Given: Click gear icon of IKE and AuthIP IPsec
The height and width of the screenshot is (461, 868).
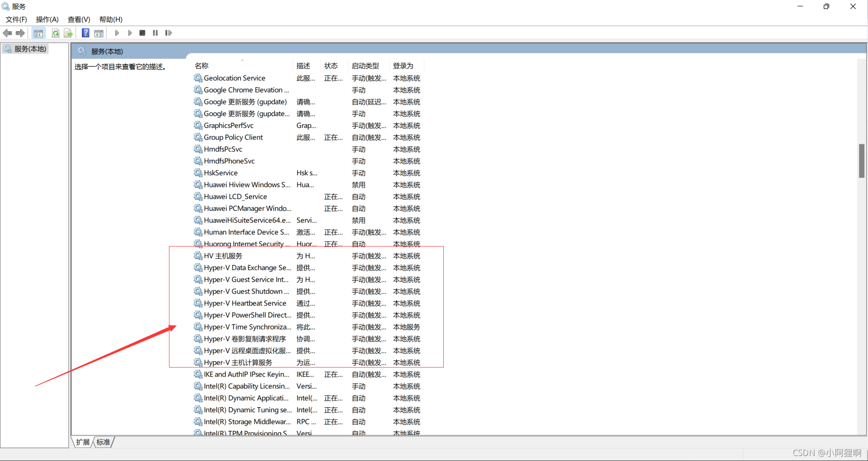Looking at the screenshot, I should [198, 374].
